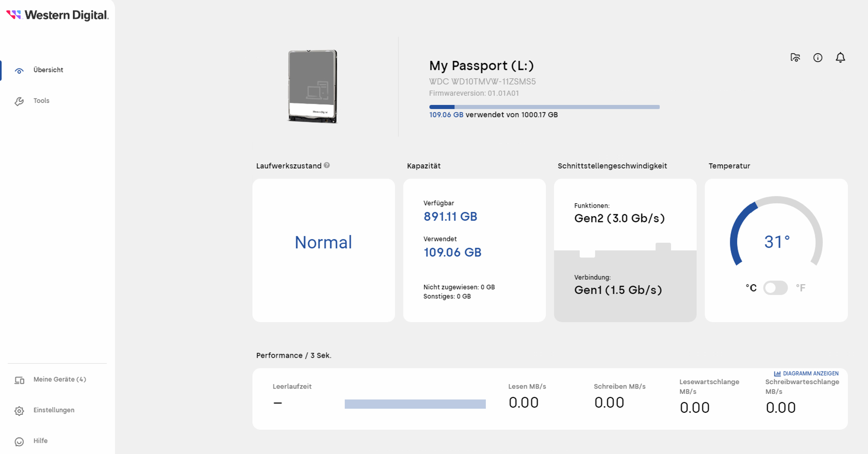Click the model WDC WD10TMVW-11ZSMS5 text
This screenshot has width=868, height=454.
click(482, 82)
